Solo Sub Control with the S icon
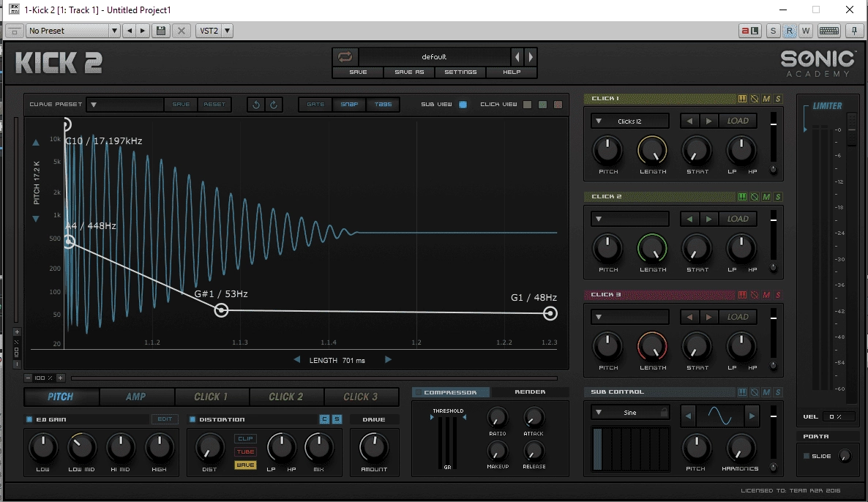This screenshot has height=502, width=868. (778, 392)
